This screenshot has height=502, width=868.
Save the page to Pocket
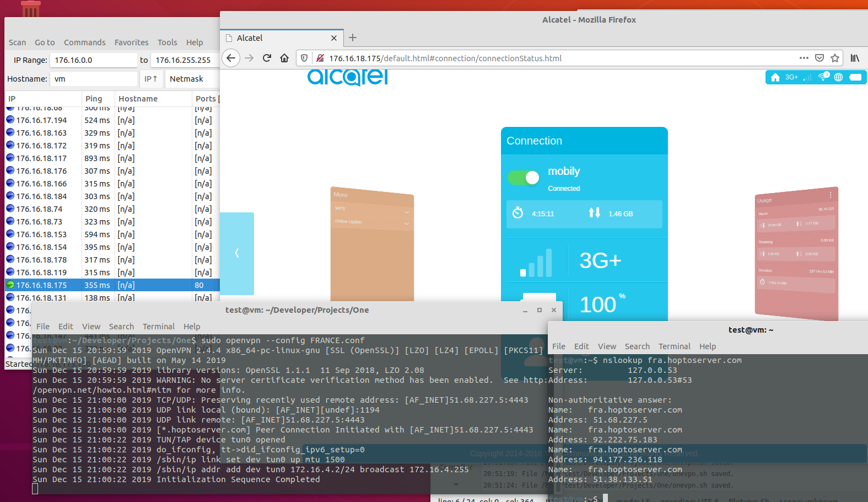820,58
